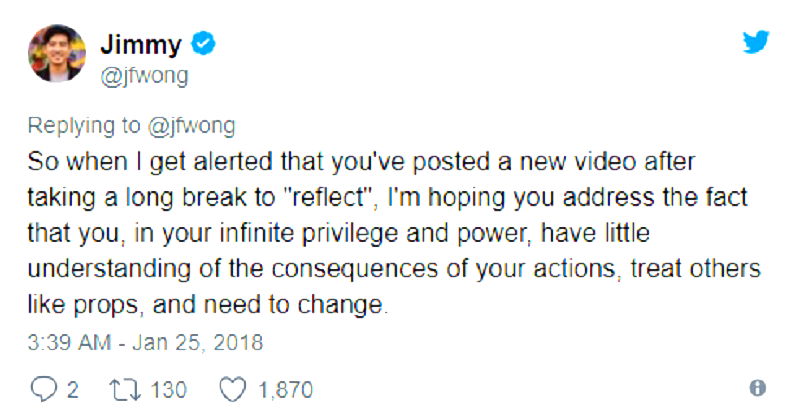
Task: Click the Twitter bird logo
Action: tap(755, 41)
